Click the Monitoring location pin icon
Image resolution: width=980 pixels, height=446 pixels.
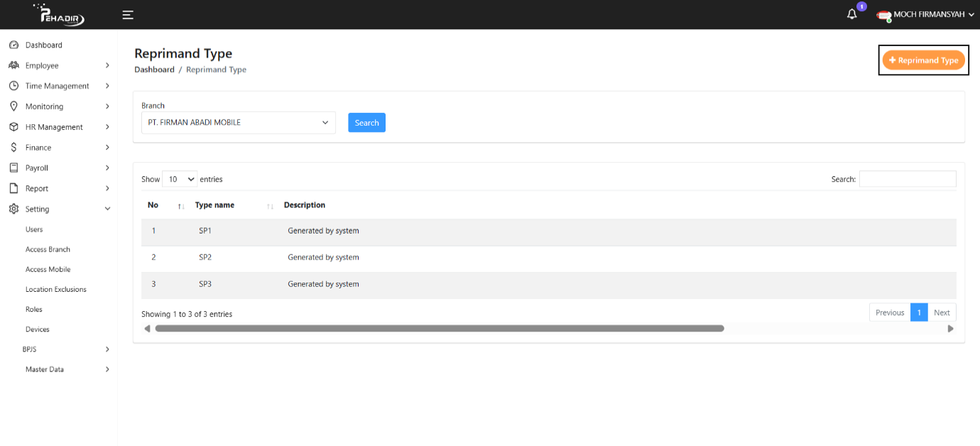(x=13, y=107)
